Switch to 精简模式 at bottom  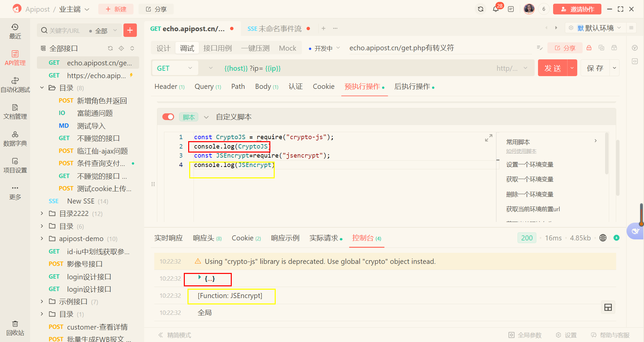tap(175, 335)
